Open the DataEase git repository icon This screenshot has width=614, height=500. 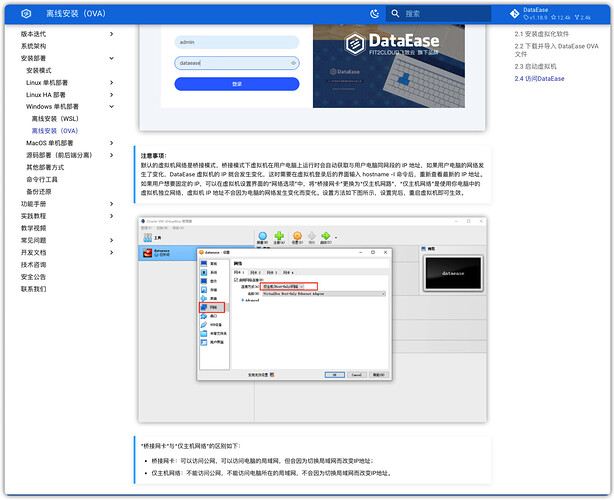click(x=515, y=14)
